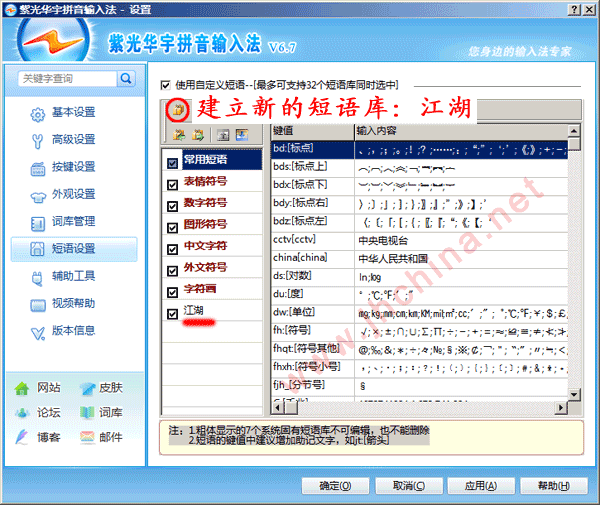Click the 输入内容 column header
The width and height of the screenshot is (600, 505).
click(x=461, y=131)
